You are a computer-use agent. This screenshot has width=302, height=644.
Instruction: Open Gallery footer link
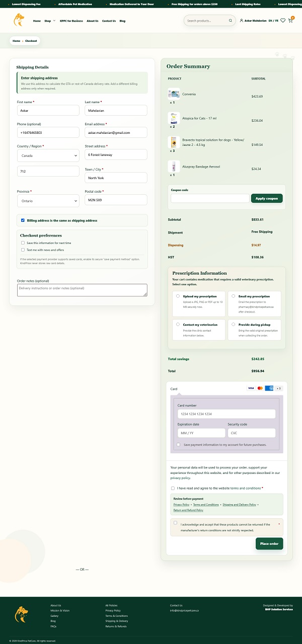click(54, 616)
